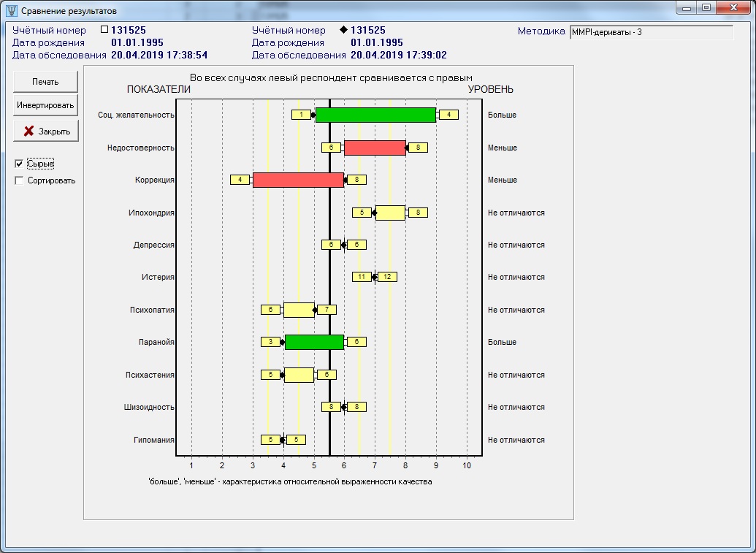Click value label 1 in Соц. желательность row
The image size is (756, 553).
tap(301, 115)
